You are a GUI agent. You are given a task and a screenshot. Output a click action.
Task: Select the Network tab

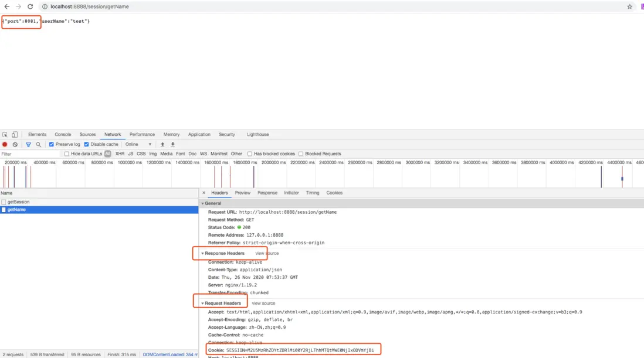click(x=113, y=135)
